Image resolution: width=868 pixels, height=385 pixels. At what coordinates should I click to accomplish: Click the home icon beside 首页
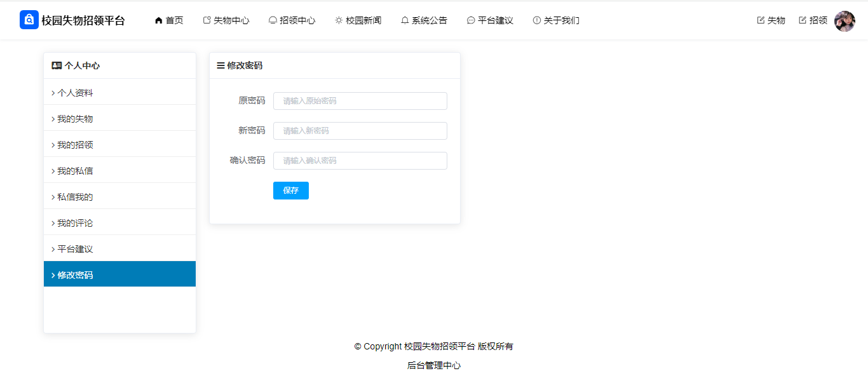click(x=159, y=20)
